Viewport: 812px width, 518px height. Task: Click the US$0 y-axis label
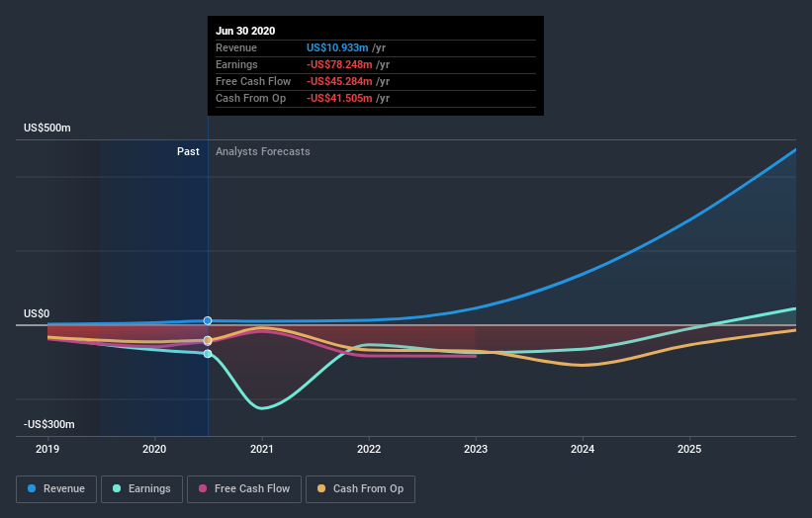37,313
